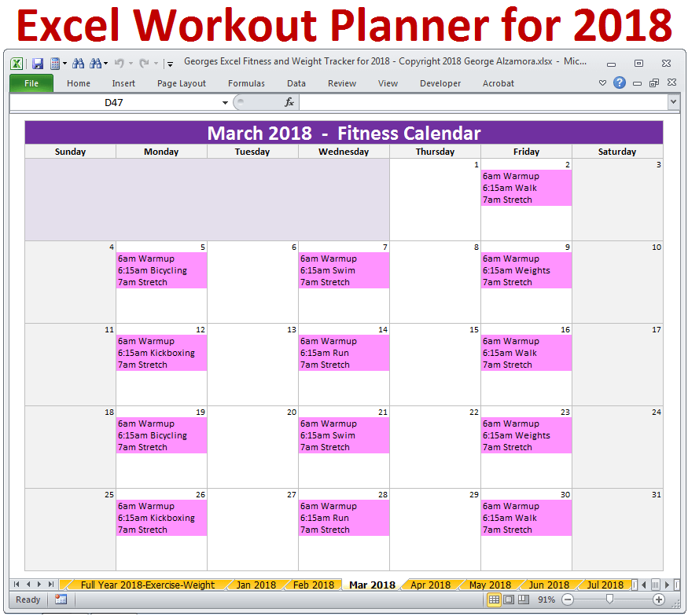
Task: Select the Undo icon
Action: [x=120, y=63]
